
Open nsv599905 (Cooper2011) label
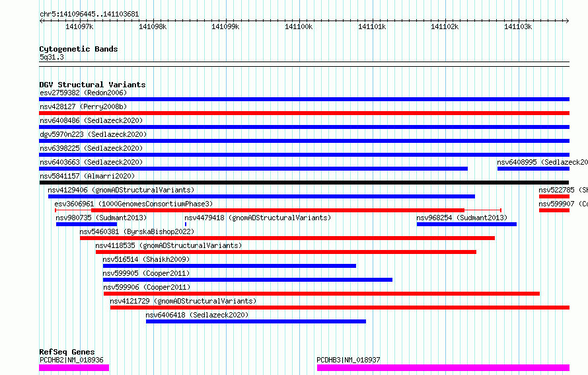146,273
